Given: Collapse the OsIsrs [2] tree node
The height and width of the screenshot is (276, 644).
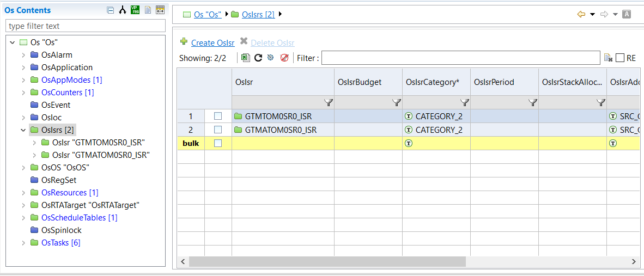Looking at the screenshot, I should pos(23,130).
